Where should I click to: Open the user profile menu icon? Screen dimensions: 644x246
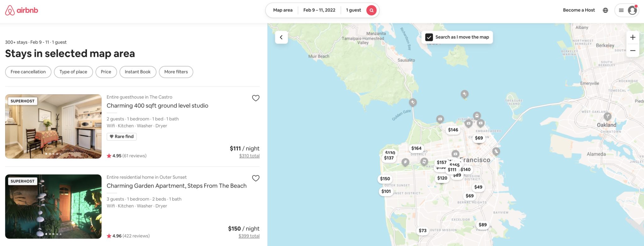[632, 10]
